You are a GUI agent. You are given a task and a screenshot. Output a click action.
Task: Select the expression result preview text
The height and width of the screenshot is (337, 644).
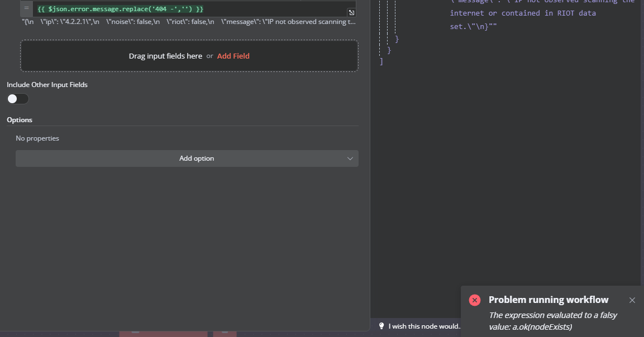(189, 22)
